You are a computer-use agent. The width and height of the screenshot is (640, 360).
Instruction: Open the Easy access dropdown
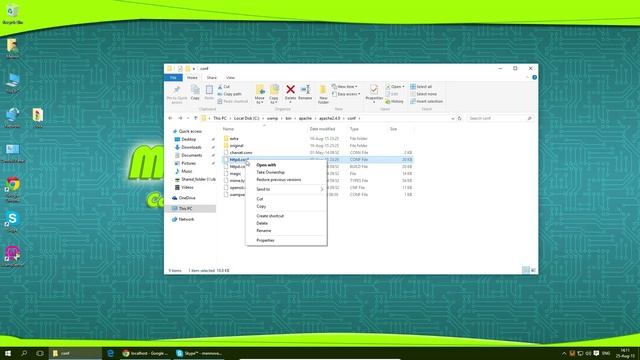pyautogui.click(x=346, y=94)
